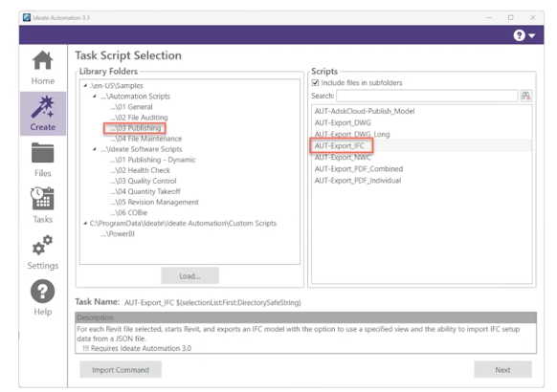
Task: Toggle Include files in subfolders checkbox
Action: click(315, 82)
